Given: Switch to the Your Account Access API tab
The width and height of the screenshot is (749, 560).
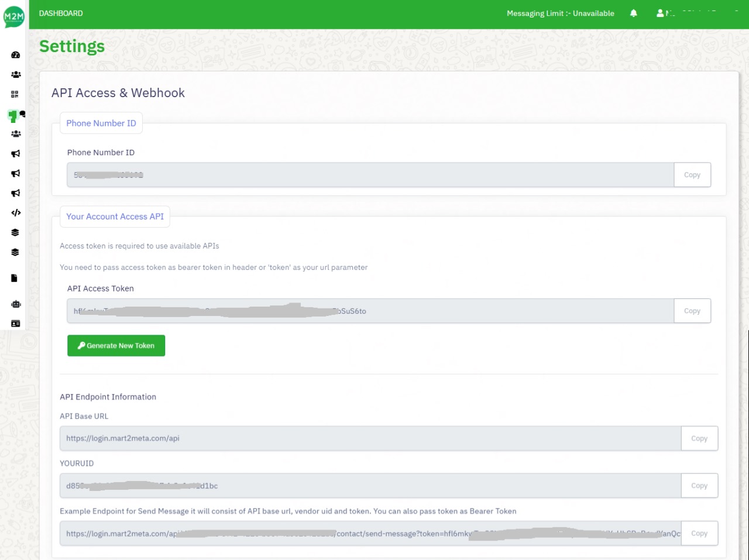Looking at the screenshot, I should tap(115, 217).
